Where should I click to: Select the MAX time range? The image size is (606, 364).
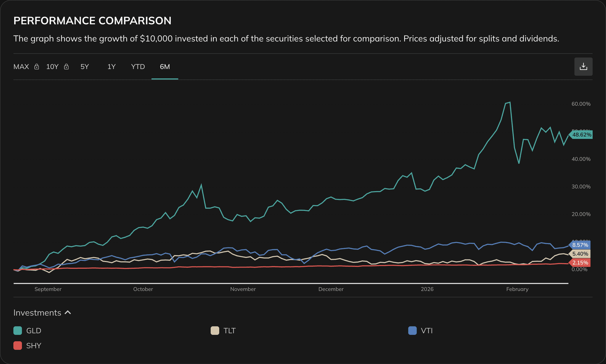tap(21, 67)
